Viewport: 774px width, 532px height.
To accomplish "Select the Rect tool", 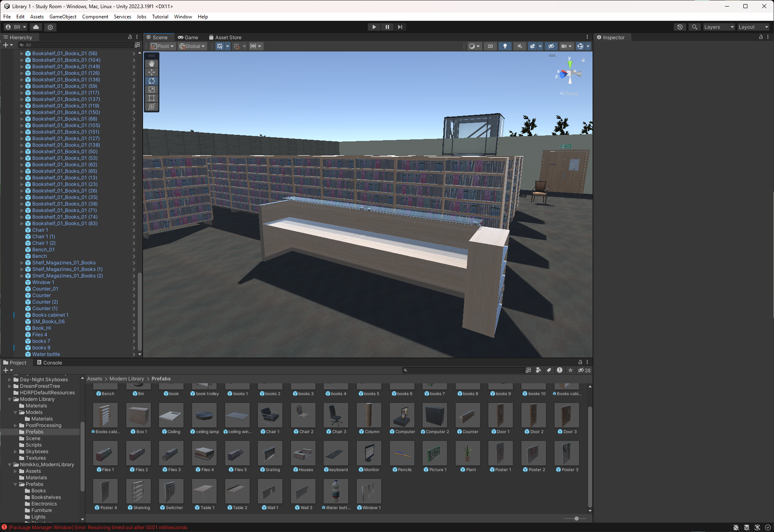I will (x=152, y=98).
